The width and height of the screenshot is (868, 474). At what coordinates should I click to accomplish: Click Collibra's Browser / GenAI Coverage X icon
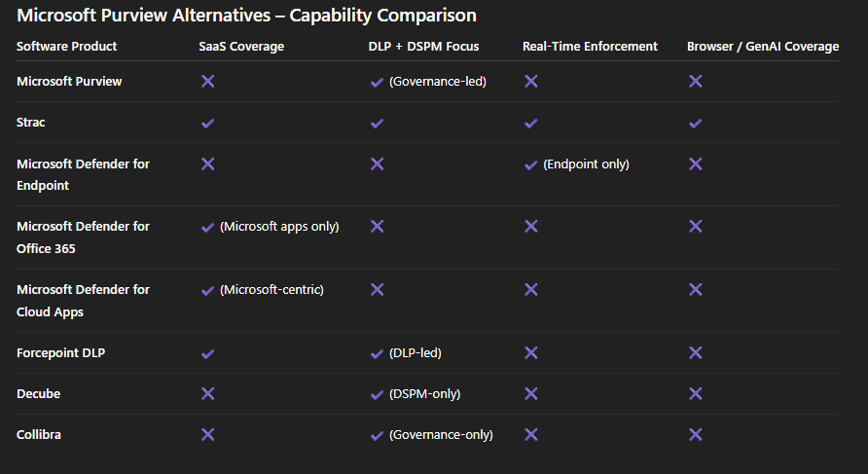(696, 435)
